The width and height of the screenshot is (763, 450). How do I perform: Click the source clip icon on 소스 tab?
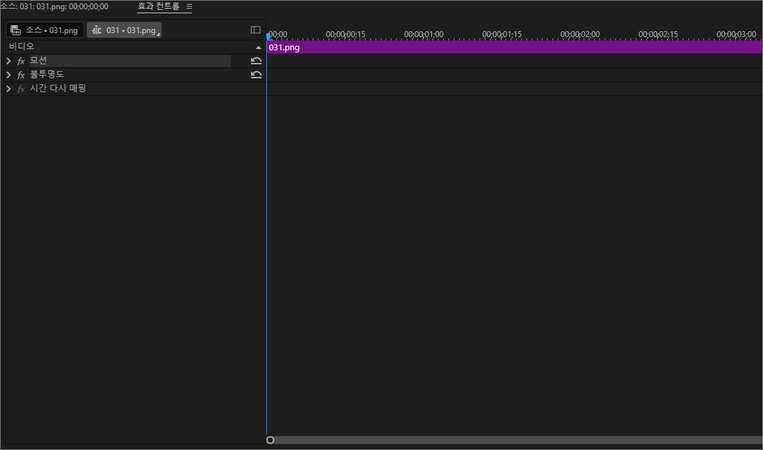pyautogui.click(x=15, y=30)
